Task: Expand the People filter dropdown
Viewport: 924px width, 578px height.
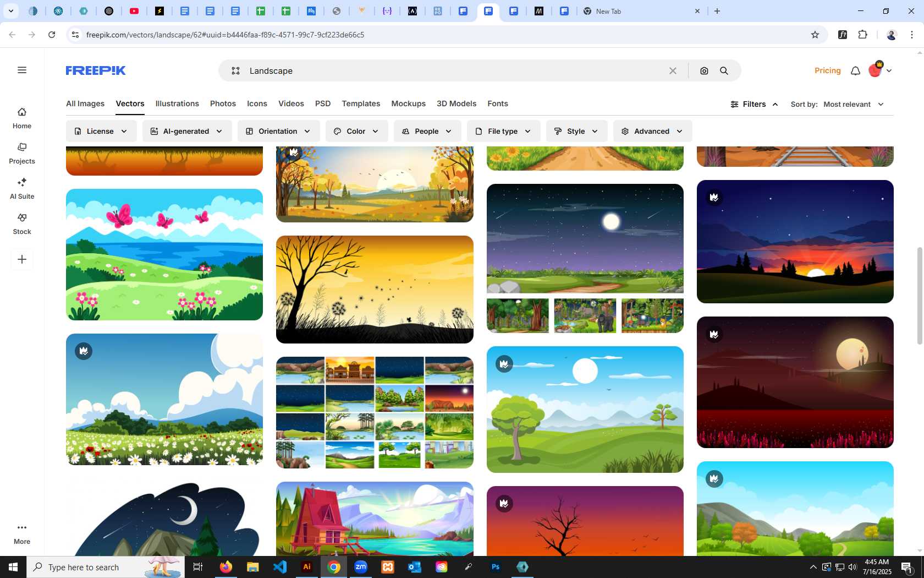Action: (427, 131)
